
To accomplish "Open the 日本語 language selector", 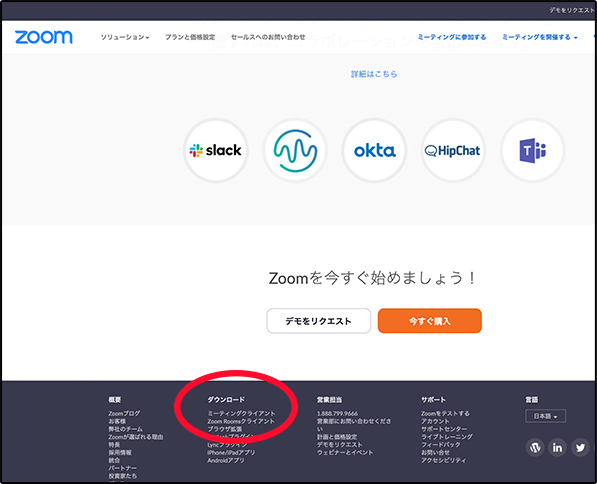I will [546, 416].
